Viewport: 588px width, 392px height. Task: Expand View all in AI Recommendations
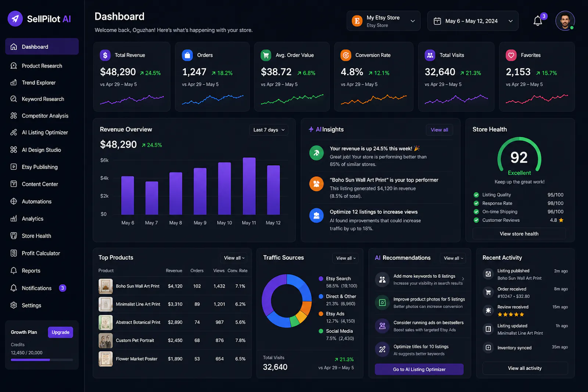[453, 258]
